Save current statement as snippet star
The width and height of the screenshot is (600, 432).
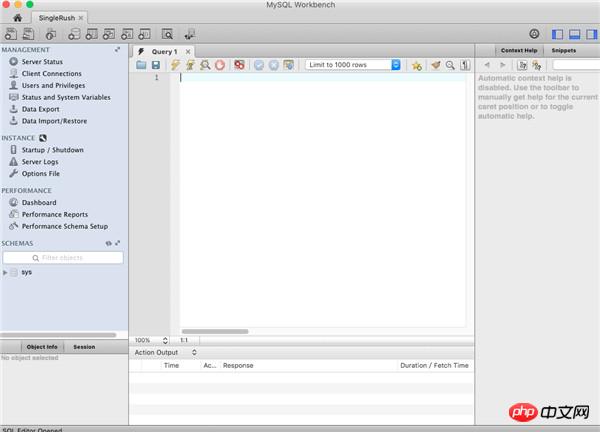[417, 65]
